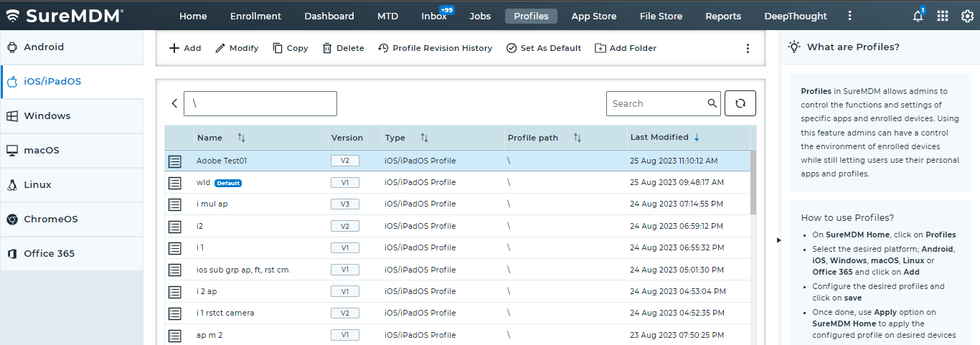The height and width of the screenshot is (345, 980).
Task: Open the Enrollment menu
Action: point(255,16)
